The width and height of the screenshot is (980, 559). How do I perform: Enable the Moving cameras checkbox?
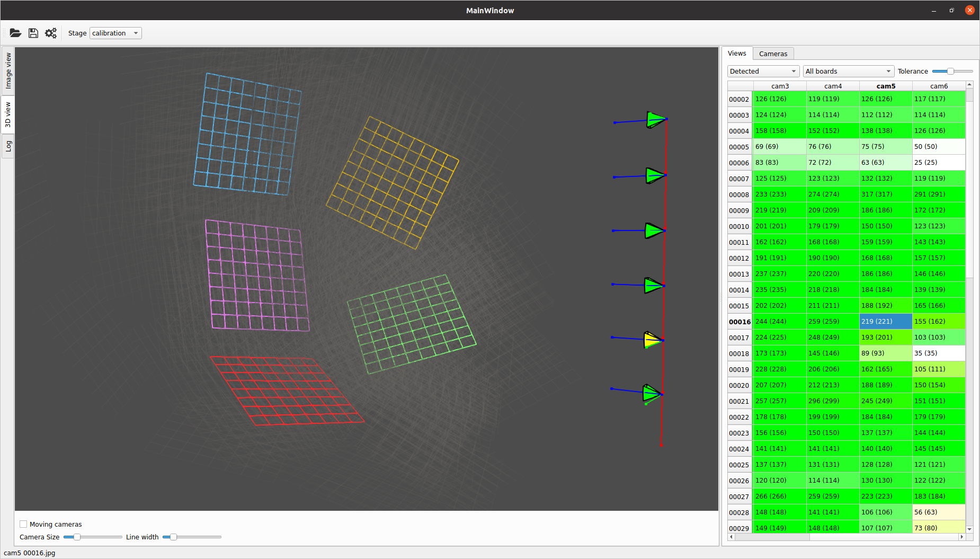pyautogui.click(x=23, y=524)
